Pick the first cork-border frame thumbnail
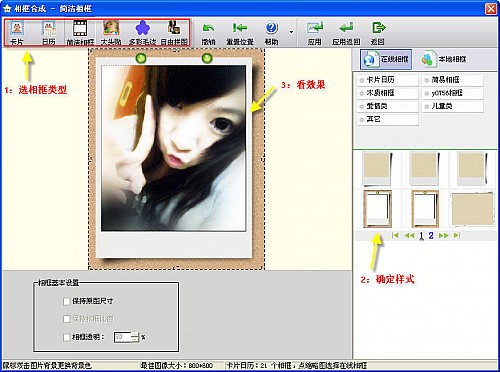 (377, 209)
